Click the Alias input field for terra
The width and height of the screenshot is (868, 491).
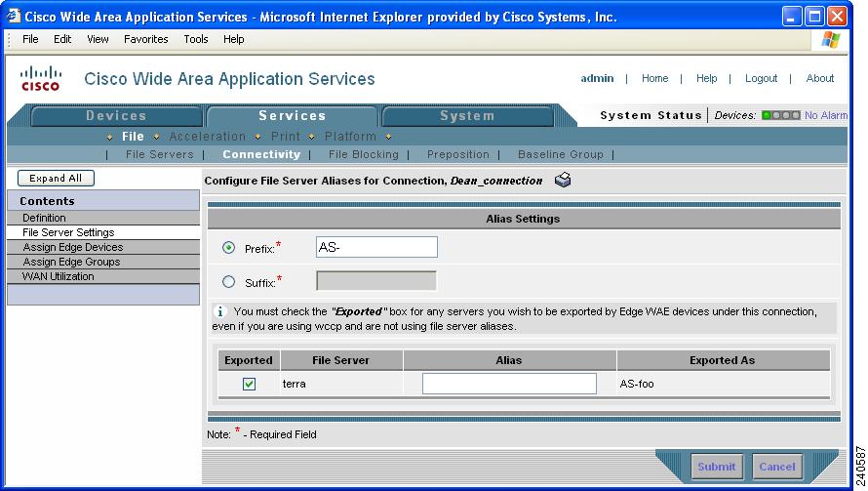[x=509, y=384]
